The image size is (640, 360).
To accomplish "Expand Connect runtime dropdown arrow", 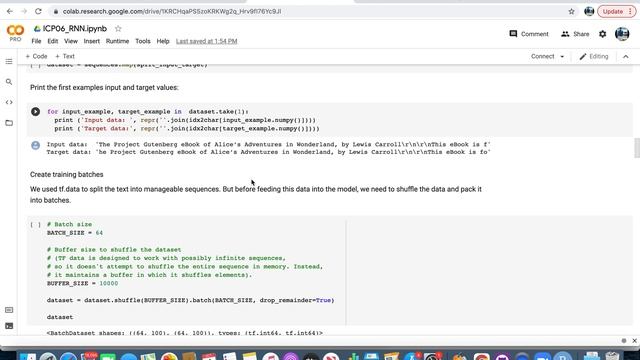I will tap(562, 56).
